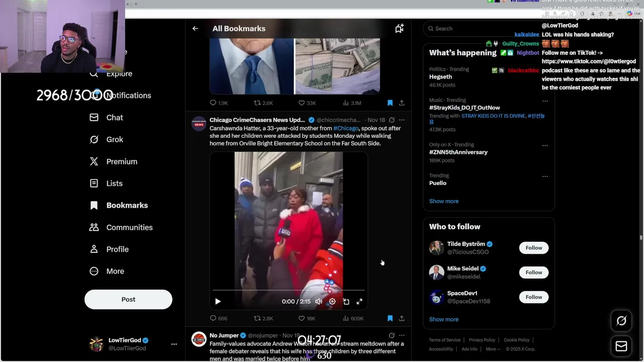Click Grok icon on No Jumper post
This screenshot has height=362, width=644.
[391, 335]
